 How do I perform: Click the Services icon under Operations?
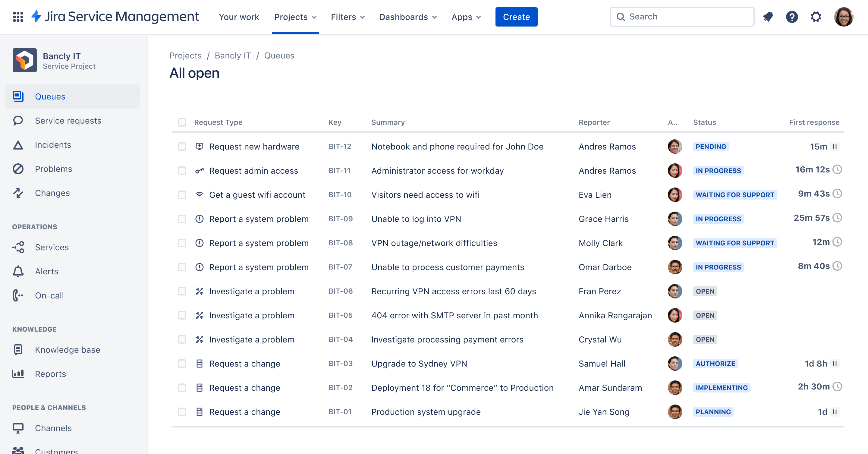[x=18, y=247]
